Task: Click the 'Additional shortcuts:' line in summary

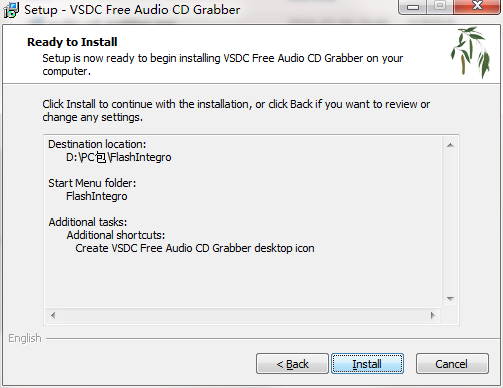Action: (116, 235)
